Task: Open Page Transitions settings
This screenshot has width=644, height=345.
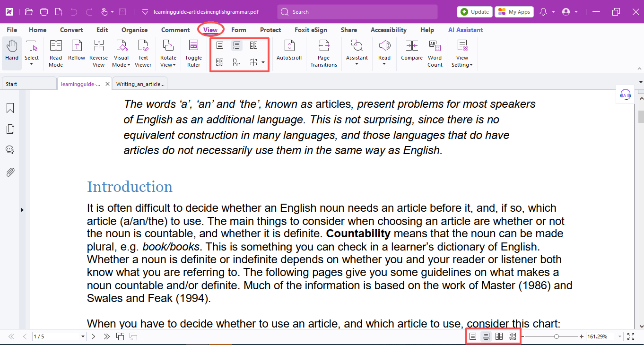Action: 324,53
